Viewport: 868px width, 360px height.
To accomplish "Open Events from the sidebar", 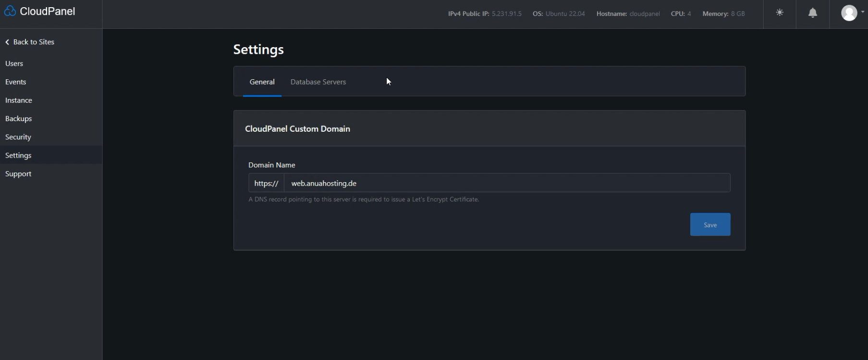I will click(16, 82).
